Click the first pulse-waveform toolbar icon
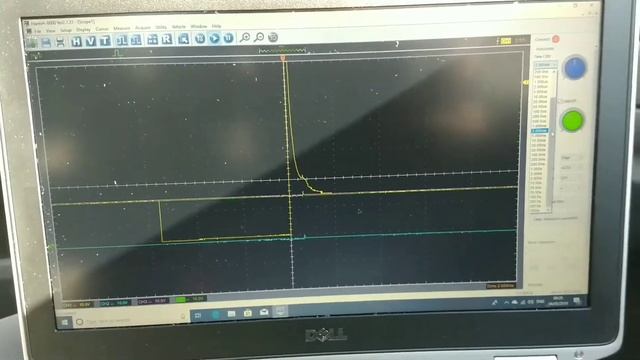 pyautogui.click(x=122, y=40)
